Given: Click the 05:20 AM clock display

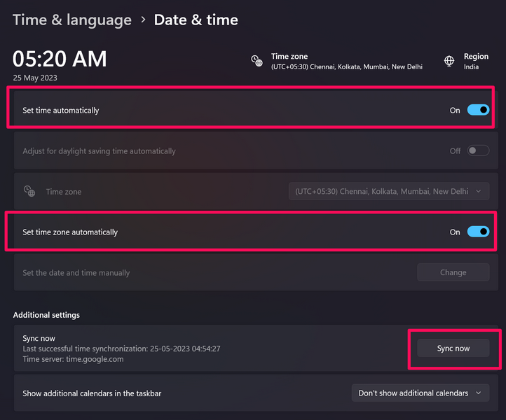Looking at the screenshot, I should pyautogui.click(x=60, y=59).
